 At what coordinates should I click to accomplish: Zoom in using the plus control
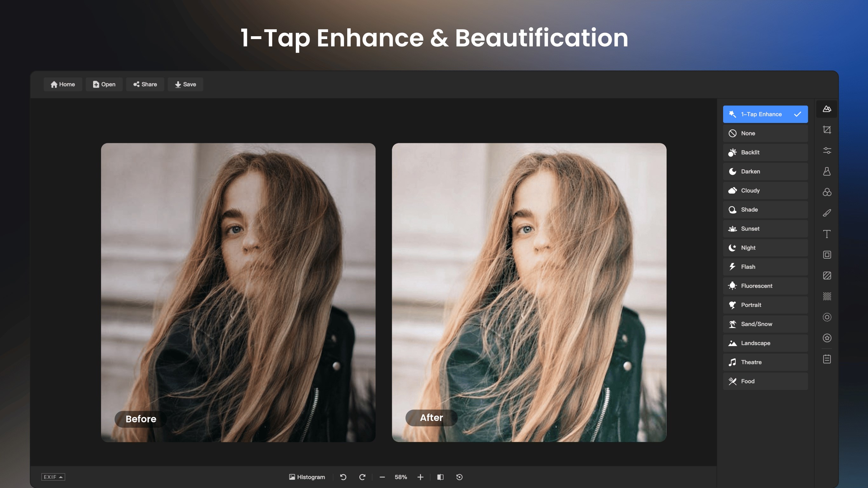(x=420, y=477)
